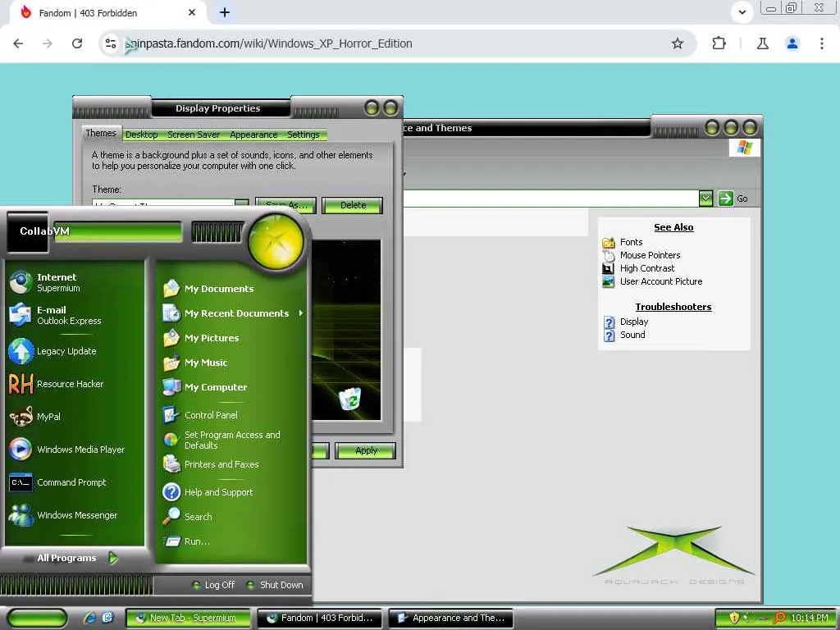Switch to Fandom 403 Forbidden taskbar item
This screenshot has height=630, width=840.
[x=319, y=619]
